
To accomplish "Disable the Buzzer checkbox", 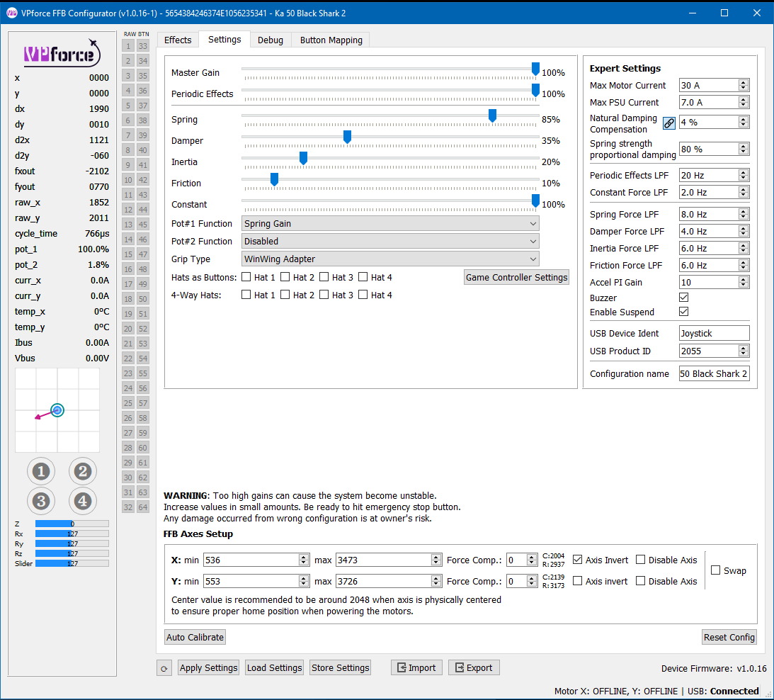I will point(683,298).
